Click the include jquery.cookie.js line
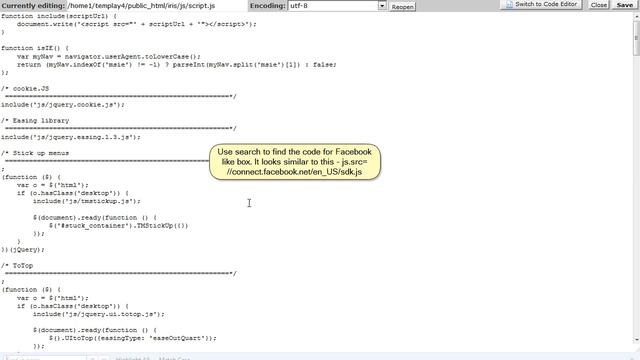 63,105
